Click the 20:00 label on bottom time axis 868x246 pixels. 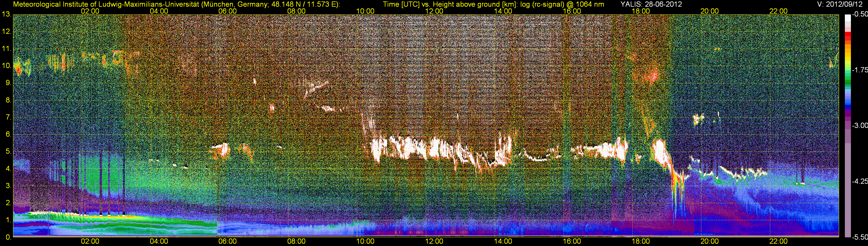tap(709, 242)
